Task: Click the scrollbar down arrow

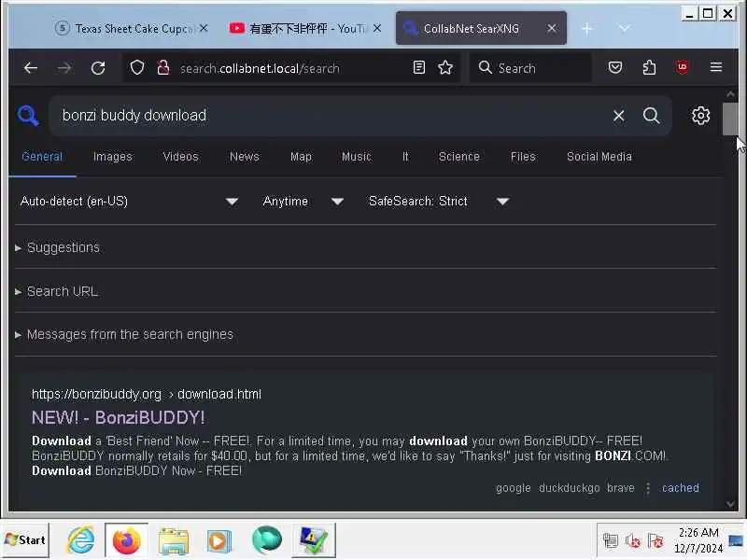Action: tap(730, 504)
